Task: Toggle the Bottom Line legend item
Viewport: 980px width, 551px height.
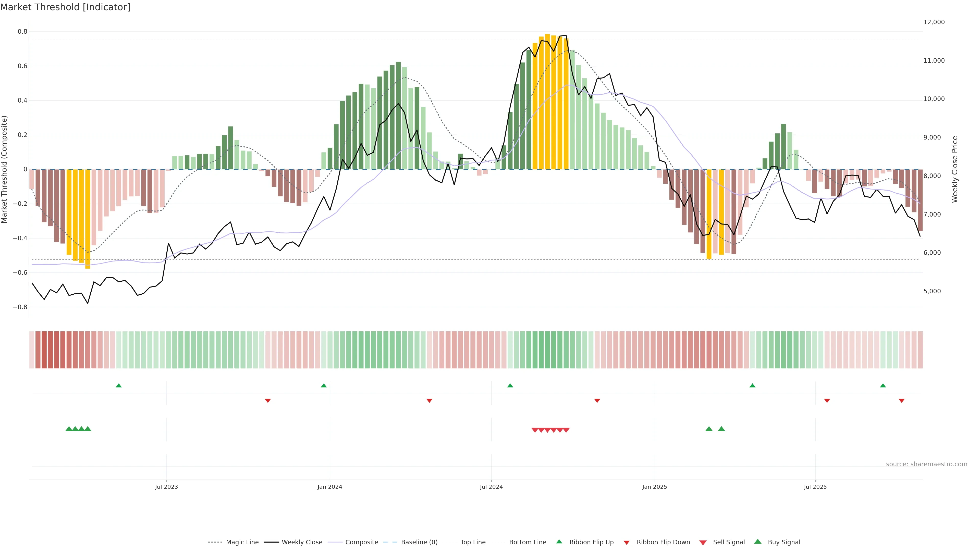Action: (x=527, y=542)
